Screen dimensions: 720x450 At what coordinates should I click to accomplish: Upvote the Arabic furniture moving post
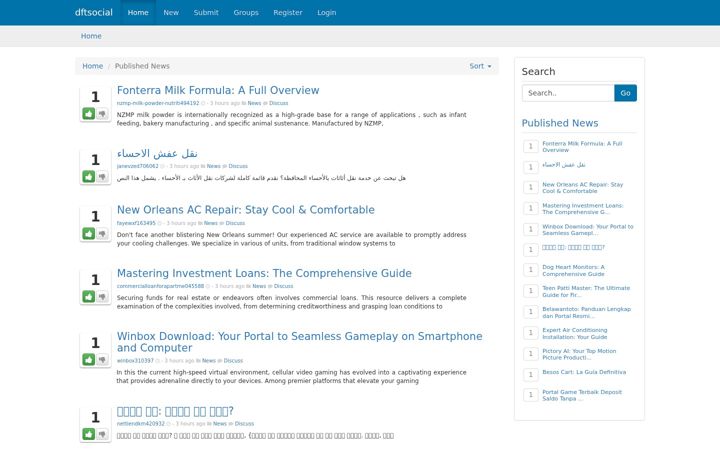89,176
